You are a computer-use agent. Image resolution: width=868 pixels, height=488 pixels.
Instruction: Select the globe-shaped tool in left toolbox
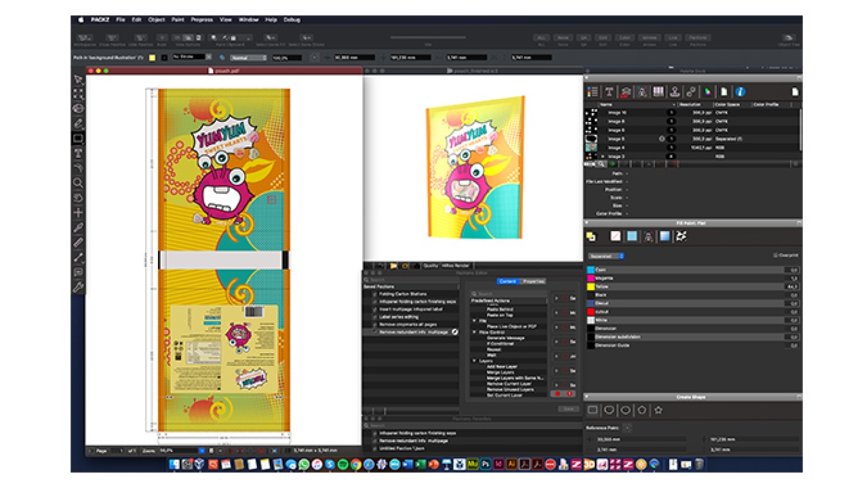[79, 108]
